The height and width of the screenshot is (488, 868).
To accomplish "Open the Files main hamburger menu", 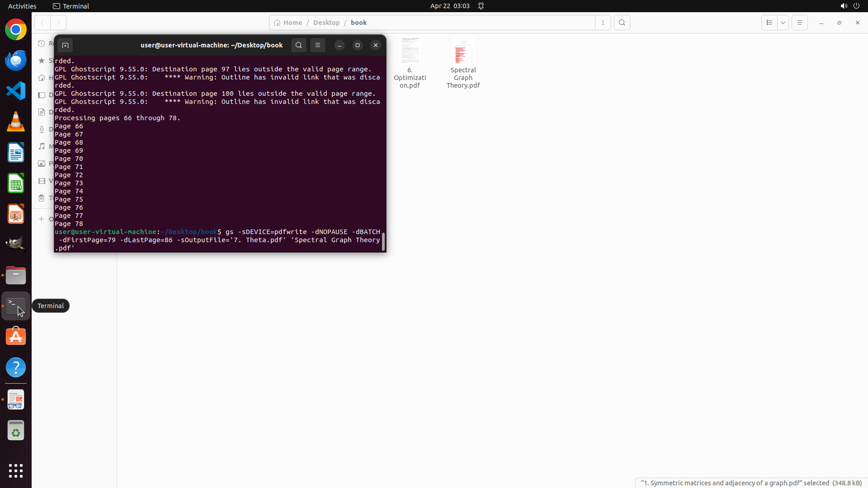I will coord(799,23).
